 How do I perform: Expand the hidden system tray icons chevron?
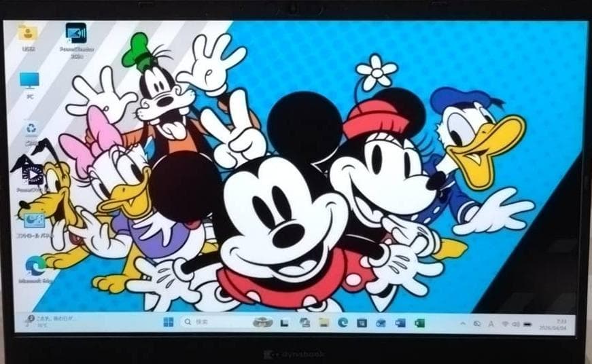[x=462, y=324]
